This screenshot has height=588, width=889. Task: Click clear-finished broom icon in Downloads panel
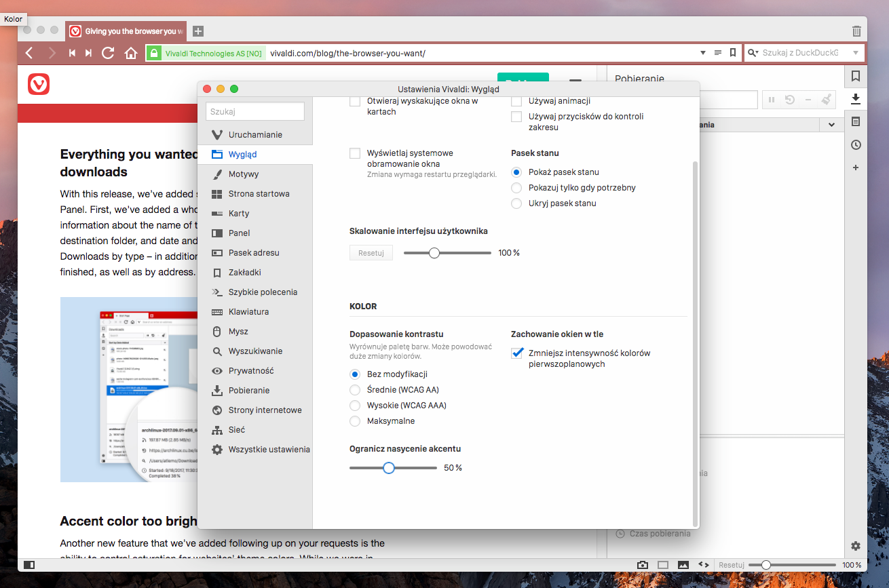coord(826,100)
